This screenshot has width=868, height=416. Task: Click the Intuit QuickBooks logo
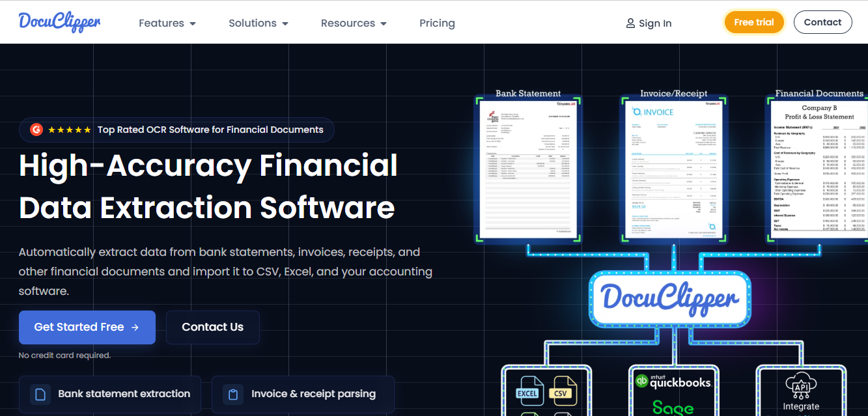pyautogui.click(x=673, y=382)
